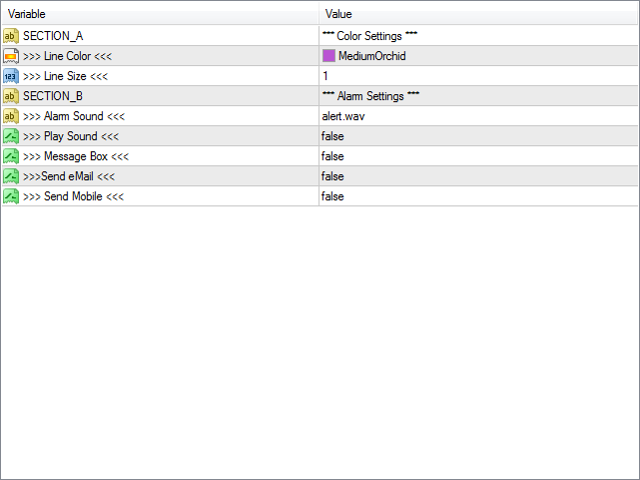The image size is (640, 480).
Task: Select the Play Sound false value
Action: click(x=333, y=136)
